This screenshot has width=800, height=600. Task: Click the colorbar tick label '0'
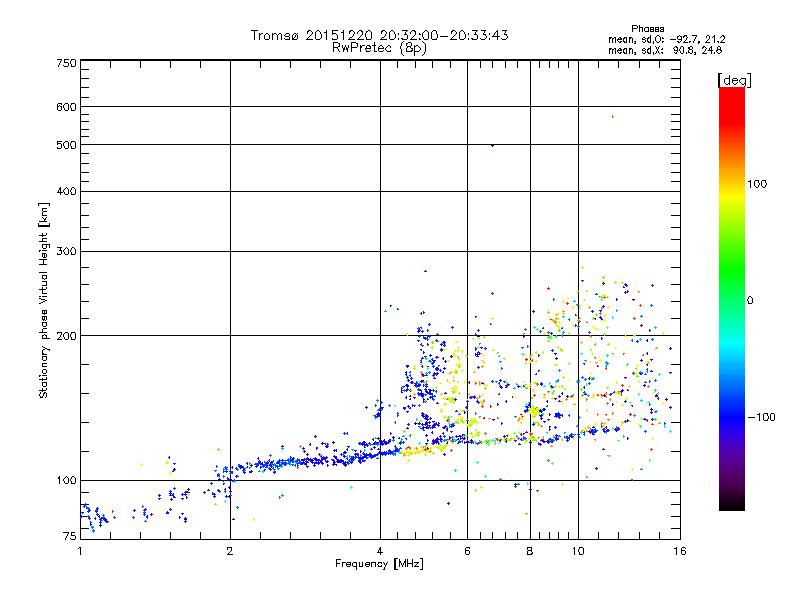(750, 301)
